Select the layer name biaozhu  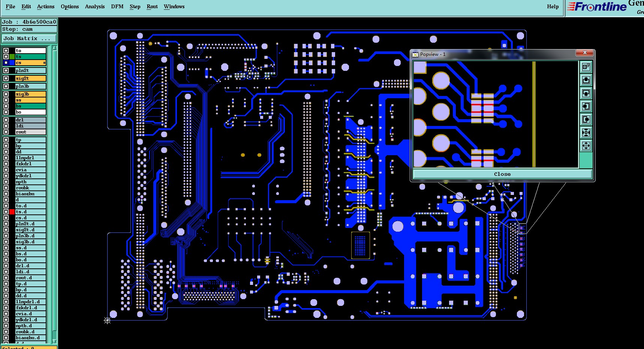click(x=31, y=194)
